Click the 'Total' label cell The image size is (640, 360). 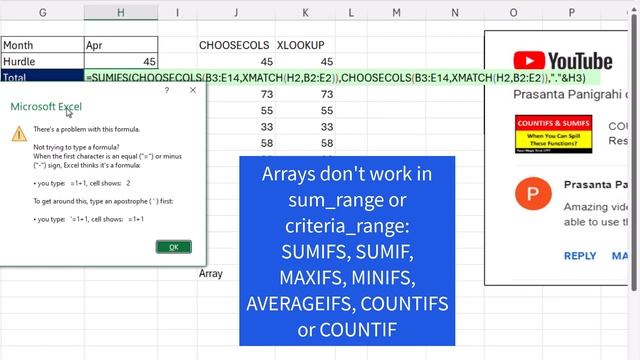(42, 76)
